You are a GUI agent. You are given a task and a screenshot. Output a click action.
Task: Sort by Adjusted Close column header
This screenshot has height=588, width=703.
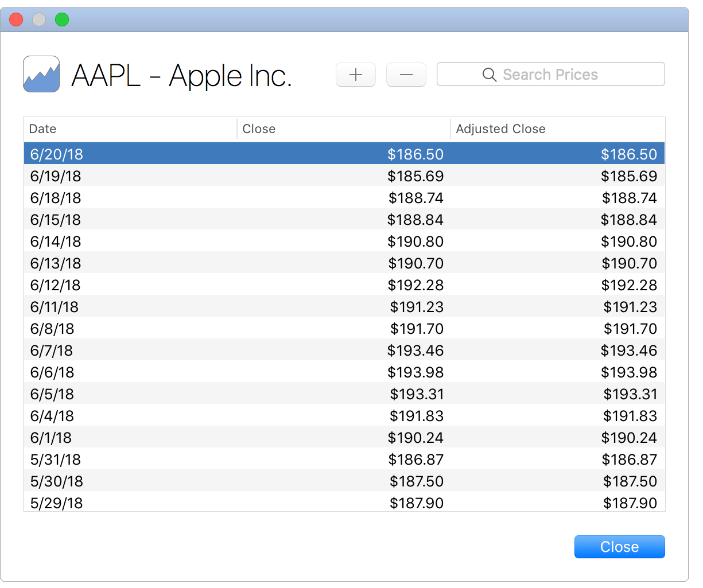point(557,129)
